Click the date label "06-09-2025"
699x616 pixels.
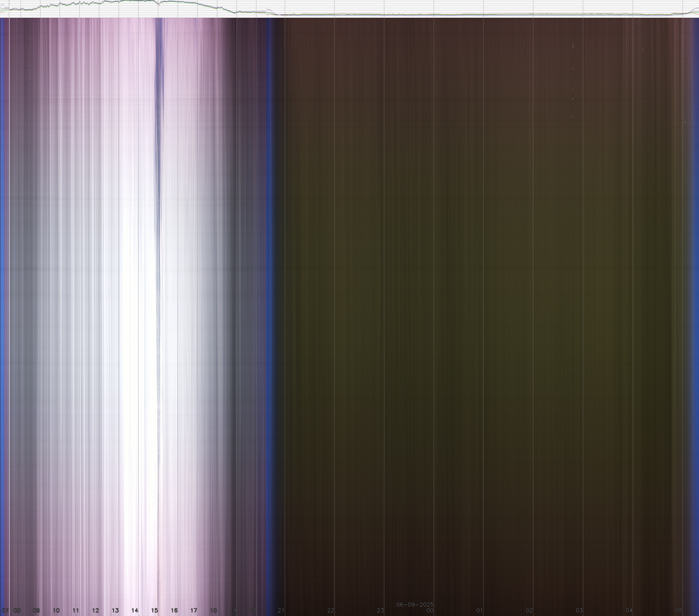pyautogui.click(x=415, y=604)
